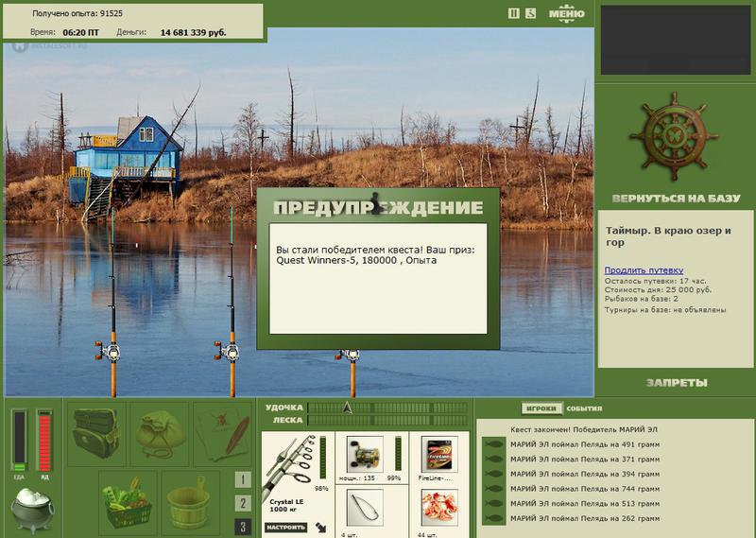The width and height of the screenshot is (756, 538).
Task: Click the НАСТРОИТЬ button
Action: [285, 528]
